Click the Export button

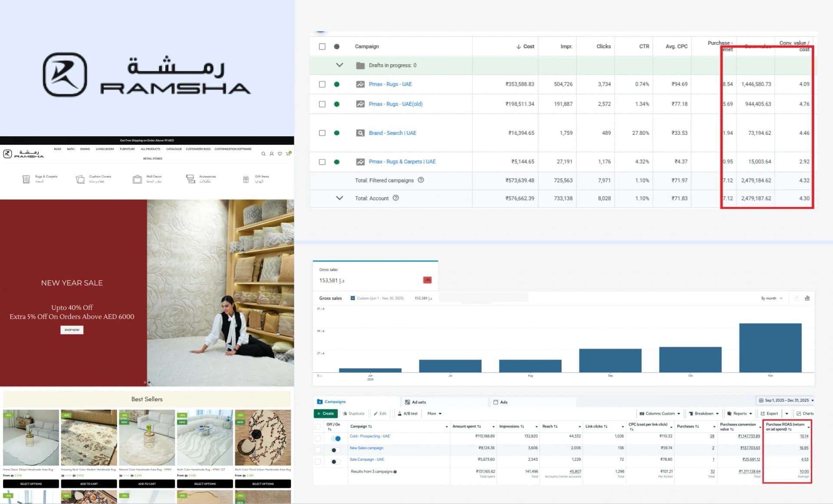[769, 413]
